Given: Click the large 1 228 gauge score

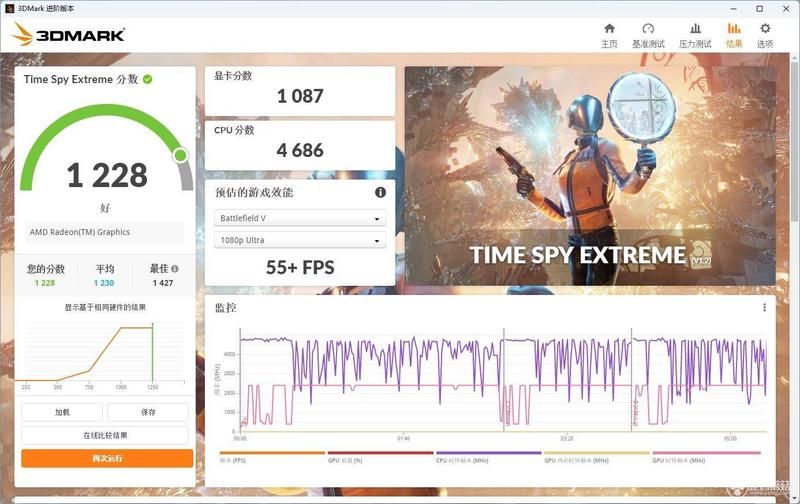Looking at the screenshot, I should [107, 175].
